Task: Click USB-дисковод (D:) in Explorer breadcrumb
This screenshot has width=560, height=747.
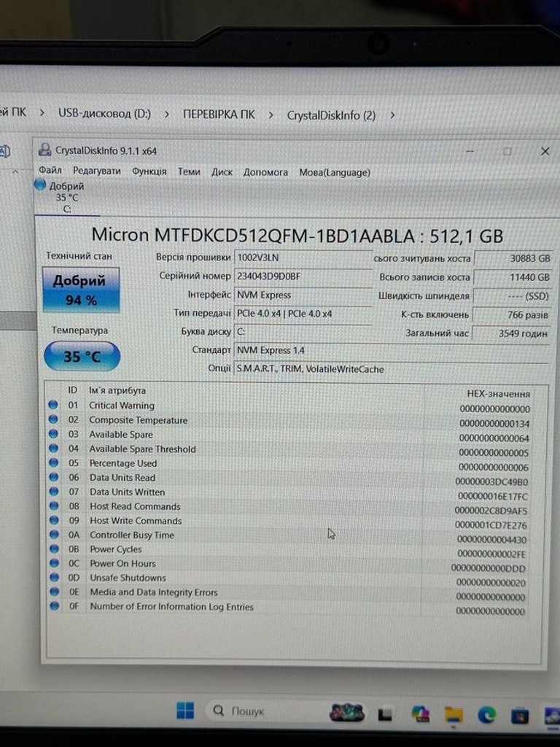Action: [104, 113]
